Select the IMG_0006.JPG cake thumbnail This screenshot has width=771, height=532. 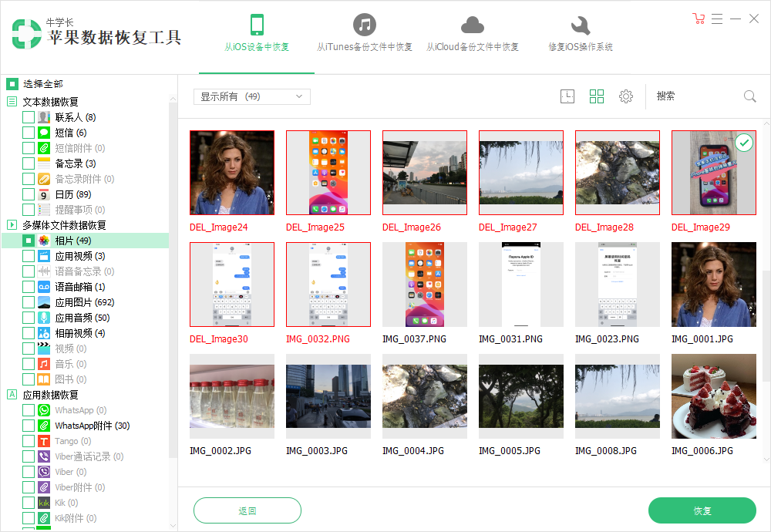coord(714,396)
